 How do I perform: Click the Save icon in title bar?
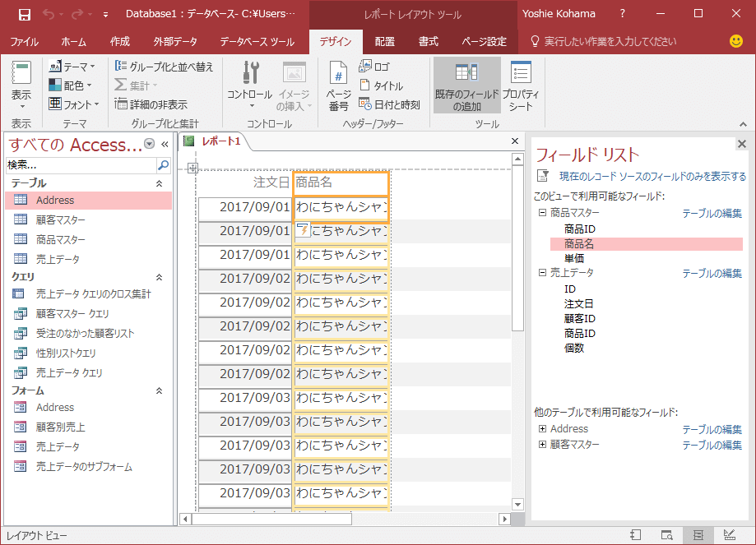(24, 15)
